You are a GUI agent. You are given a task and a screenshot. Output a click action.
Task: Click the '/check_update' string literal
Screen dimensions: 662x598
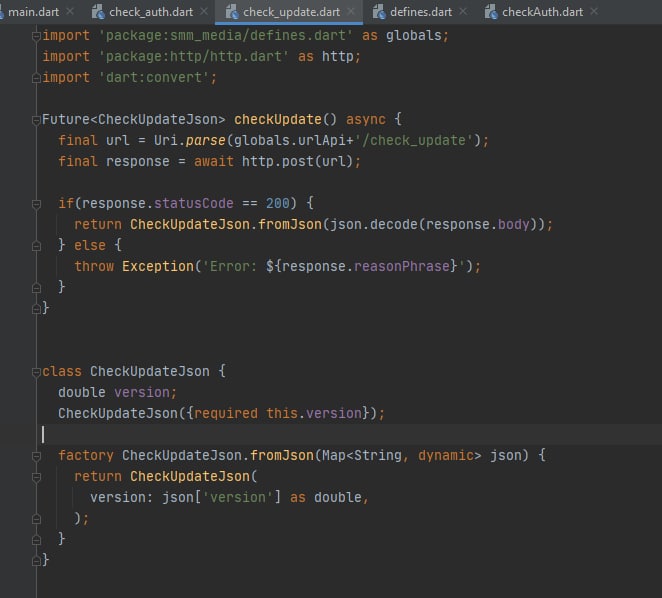pyautogui.click(x=416, y=140)
